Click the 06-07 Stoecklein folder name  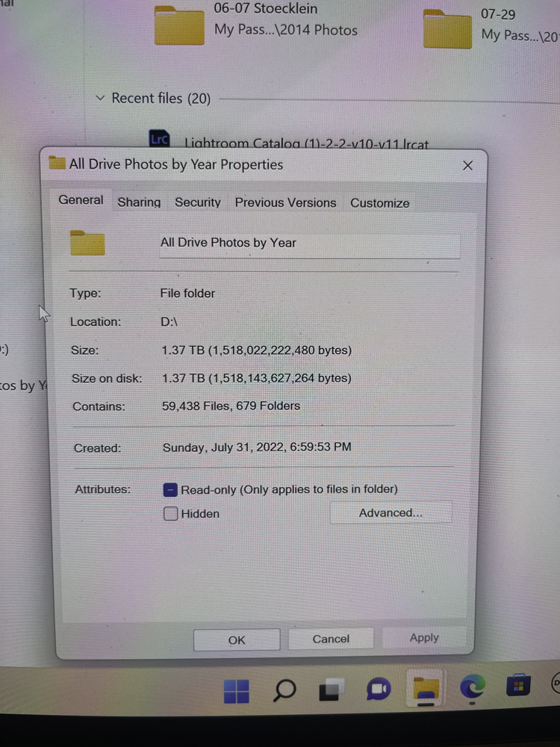265,8
